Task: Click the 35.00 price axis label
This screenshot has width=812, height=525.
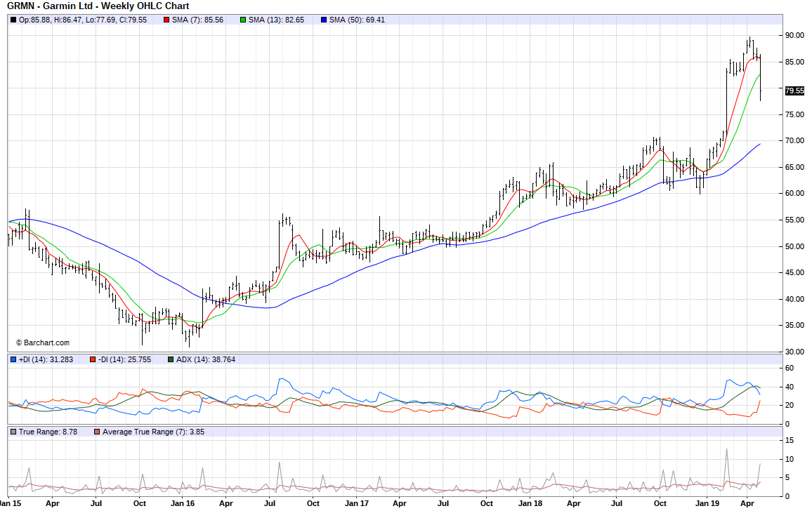Action: 795,326
